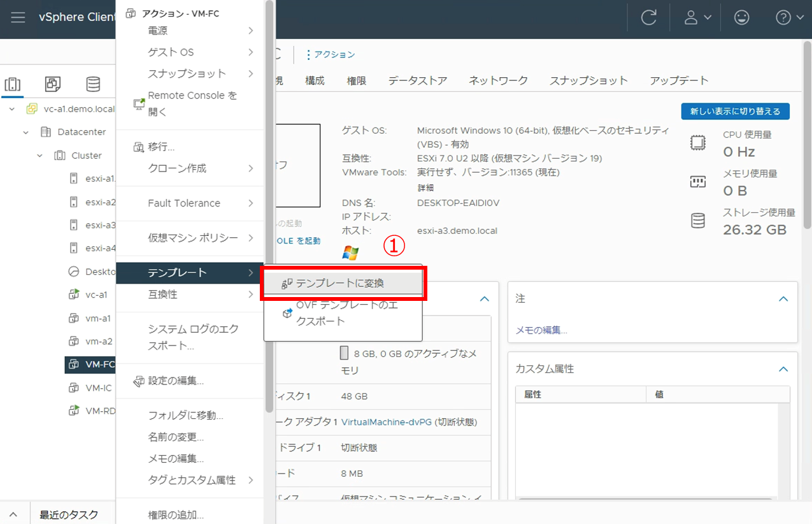Select テンプレートに変換 in submenu
Image resolution: width=812 pixels, height=524 pixels.
click(x=340, y=283)
